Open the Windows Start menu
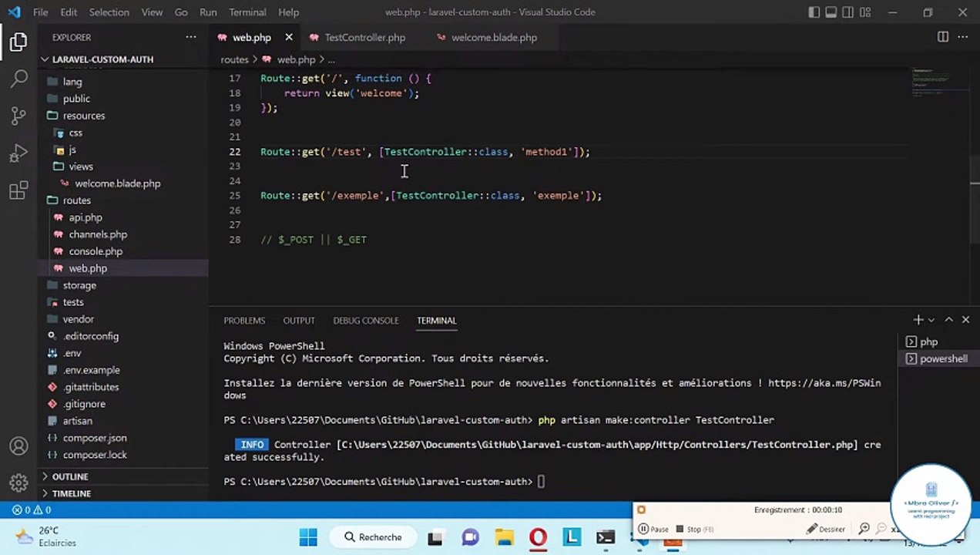Screen dimensions: 980x555 (x=307, y=537)
